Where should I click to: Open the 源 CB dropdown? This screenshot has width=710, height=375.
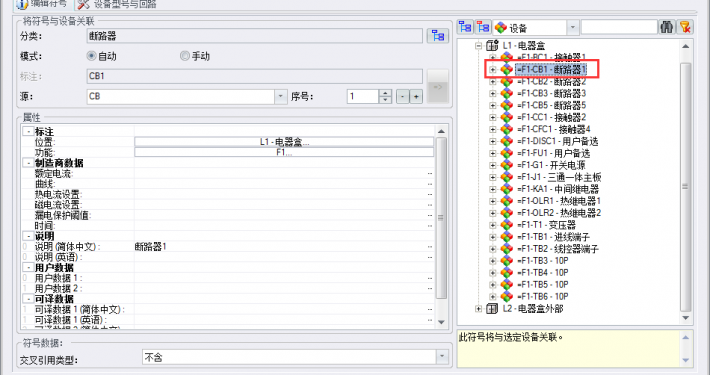(280, 96)
